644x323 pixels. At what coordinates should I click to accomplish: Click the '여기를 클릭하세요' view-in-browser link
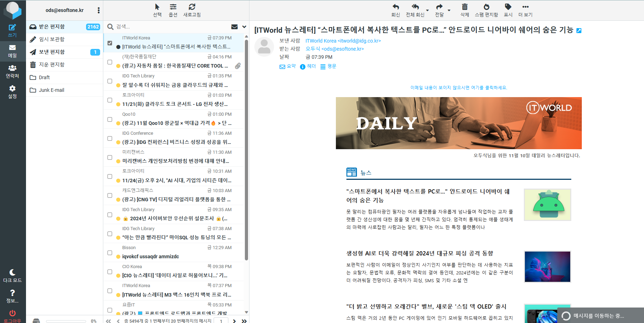coord(458,88)
